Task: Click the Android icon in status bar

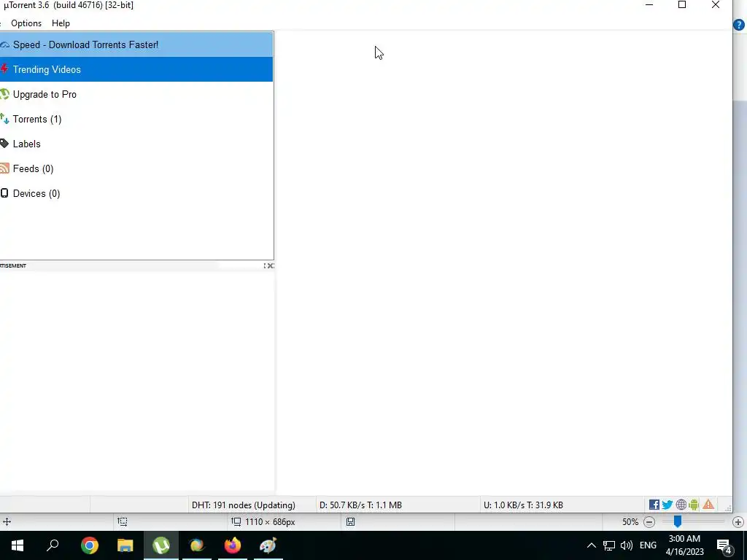Action: point(694,505)
